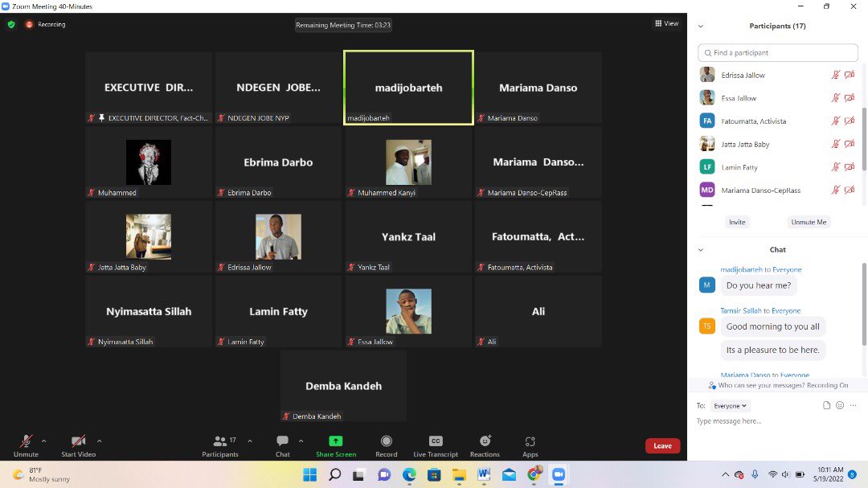This screenshot has height=488, width=868.
Task: Click muted mic icon for Jatta Jatta Baby
Action: tap(836, 144)
